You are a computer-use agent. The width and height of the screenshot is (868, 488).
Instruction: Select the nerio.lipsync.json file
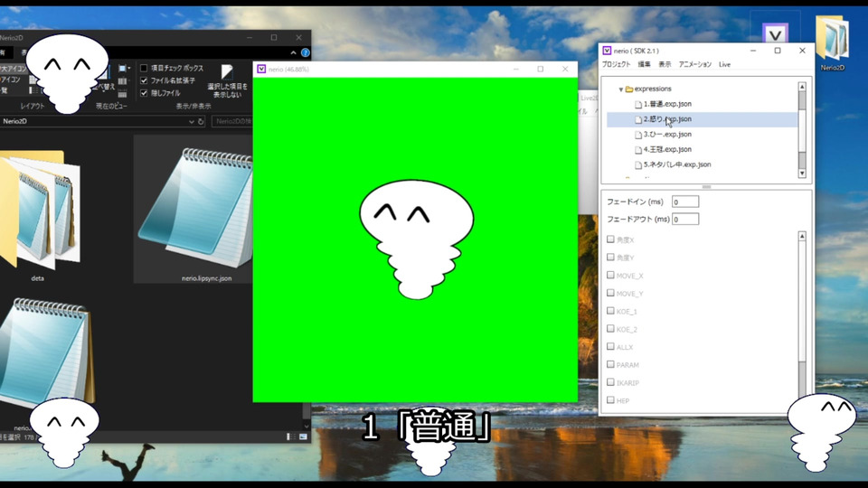[193, 211]
